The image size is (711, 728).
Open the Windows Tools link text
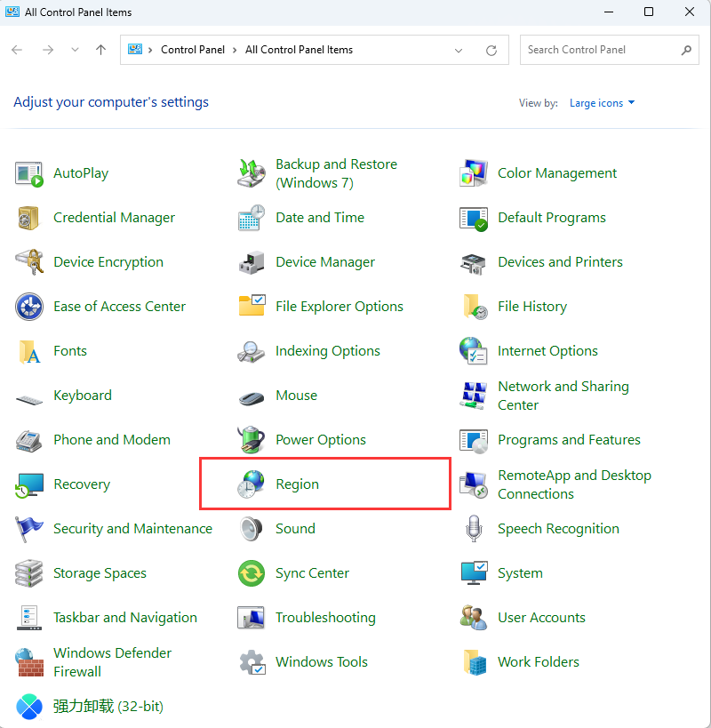tap(322, 662)
